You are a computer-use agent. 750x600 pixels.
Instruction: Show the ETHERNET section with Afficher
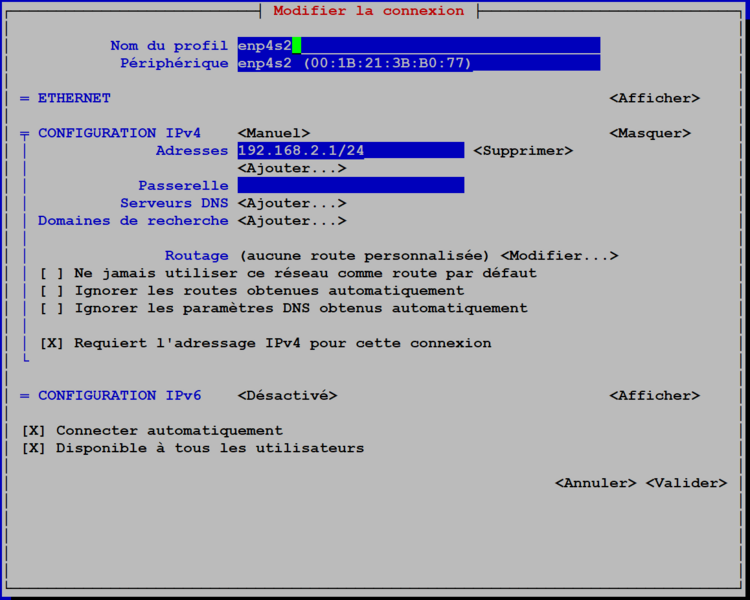click(x=654, y=98)
